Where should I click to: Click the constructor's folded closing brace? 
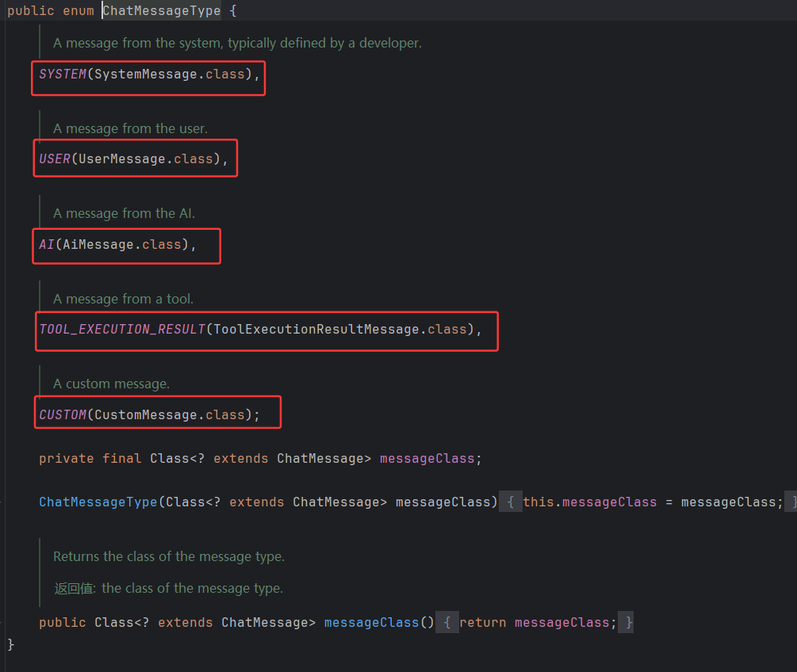coord(793,502)
